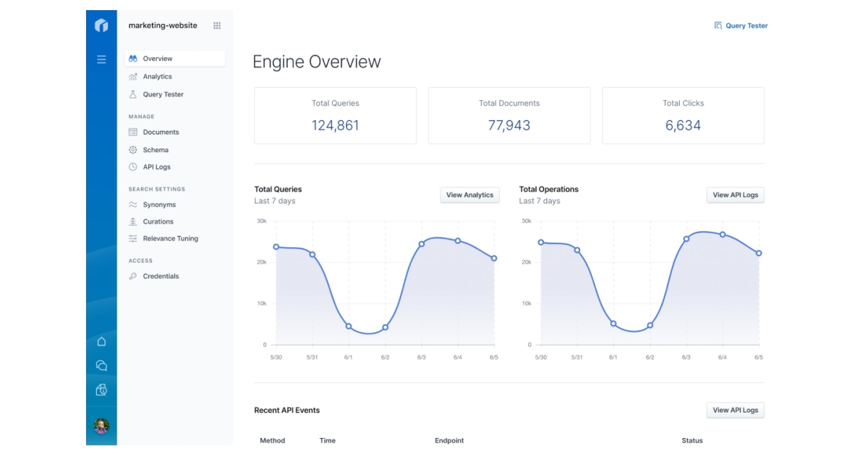Click the Credentials key icon
Screen dimensions: 868x454
point(134,276)
